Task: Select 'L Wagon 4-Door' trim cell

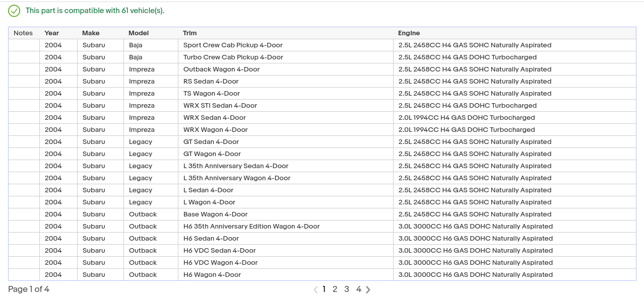Action: pyautogui.click(x=286, y=202)
